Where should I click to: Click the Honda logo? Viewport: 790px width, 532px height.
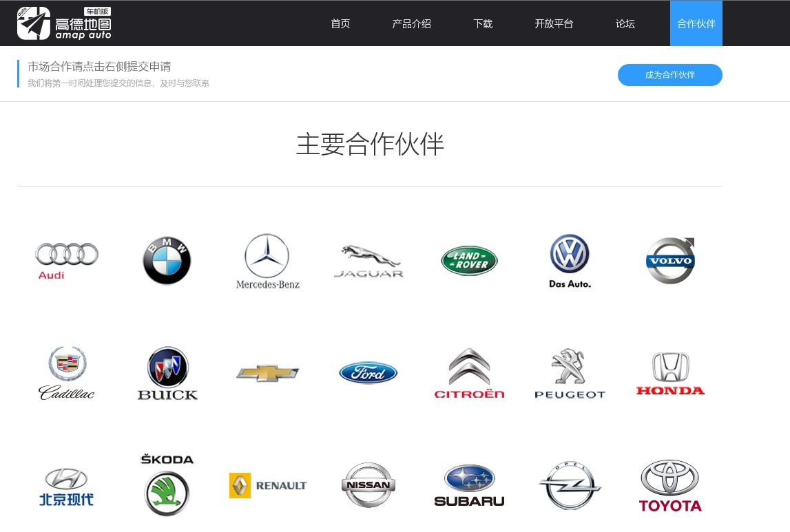click(x=671, y=374)
